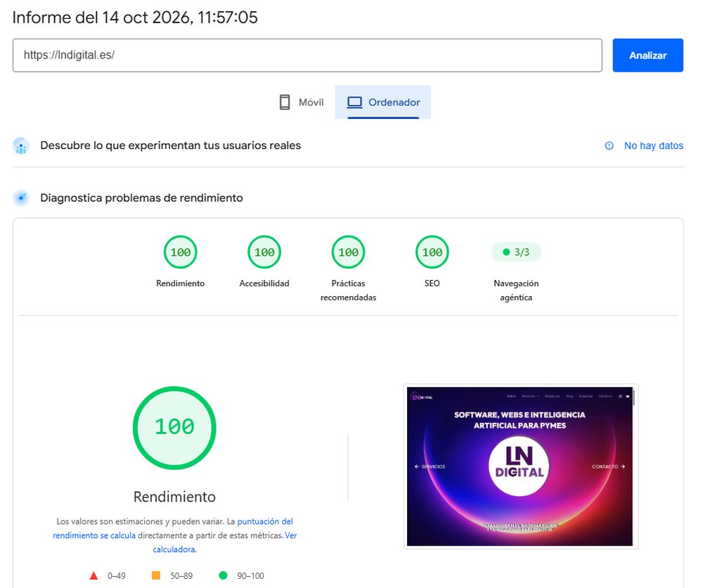
Task: Open the Ver calculadora link
Action: 225,542
